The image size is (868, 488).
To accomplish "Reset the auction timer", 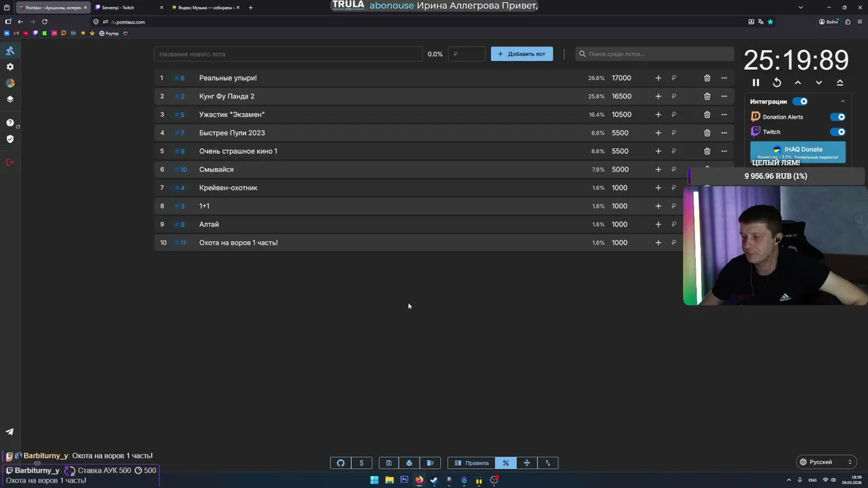I will [776, 83].
